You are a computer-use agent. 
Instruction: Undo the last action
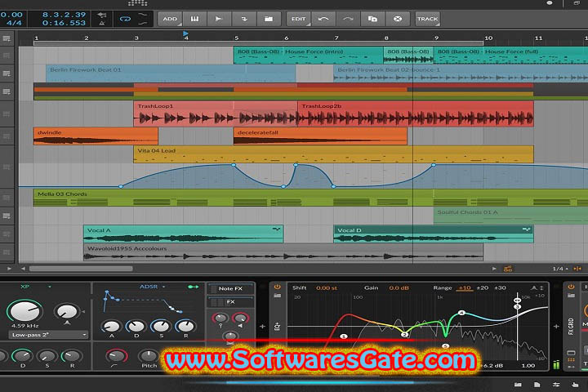323,19
